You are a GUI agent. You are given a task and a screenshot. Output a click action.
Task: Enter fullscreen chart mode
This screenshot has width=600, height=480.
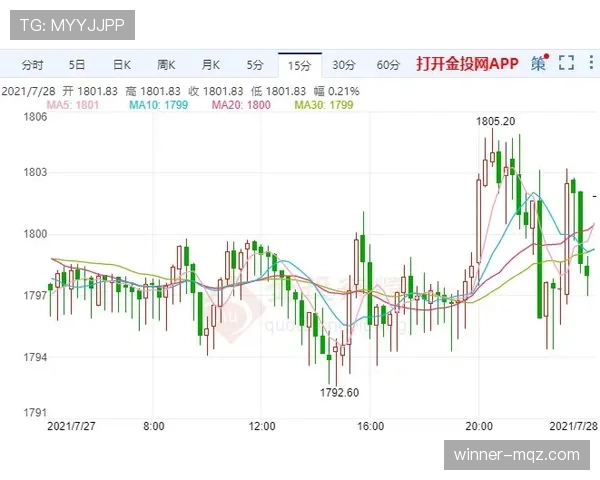566,63
